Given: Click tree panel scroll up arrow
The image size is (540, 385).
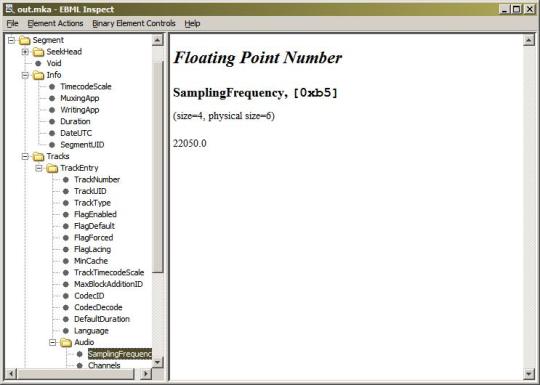Looking at the screenshot, I should [x=158, y=40].
